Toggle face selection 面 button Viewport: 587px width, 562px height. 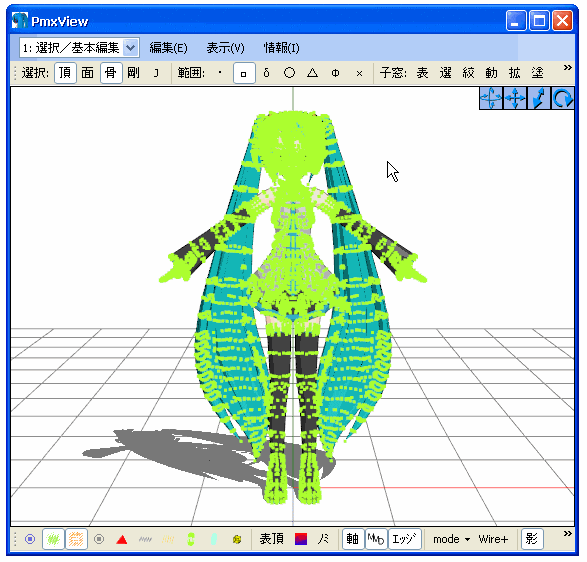coord(88,73)
